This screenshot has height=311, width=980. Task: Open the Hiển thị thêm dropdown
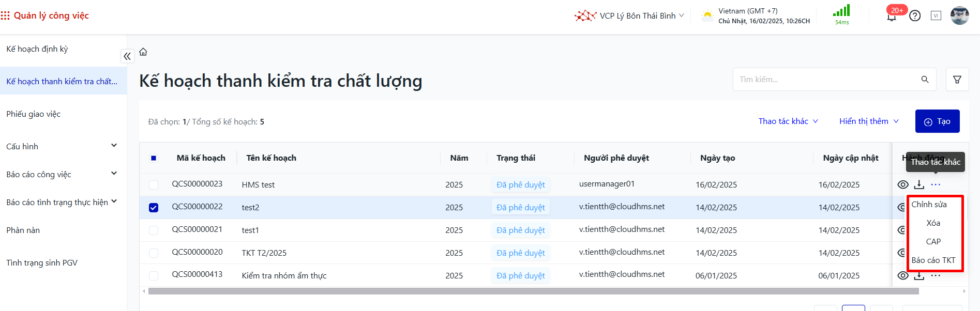click(869, 121)
